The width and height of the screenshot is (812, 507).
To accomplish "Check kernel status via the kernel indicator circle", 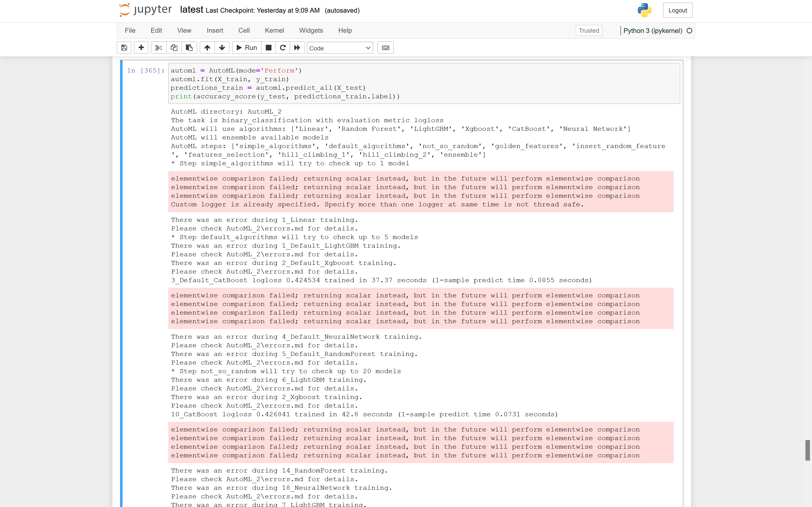I will (x=689, y=30).
